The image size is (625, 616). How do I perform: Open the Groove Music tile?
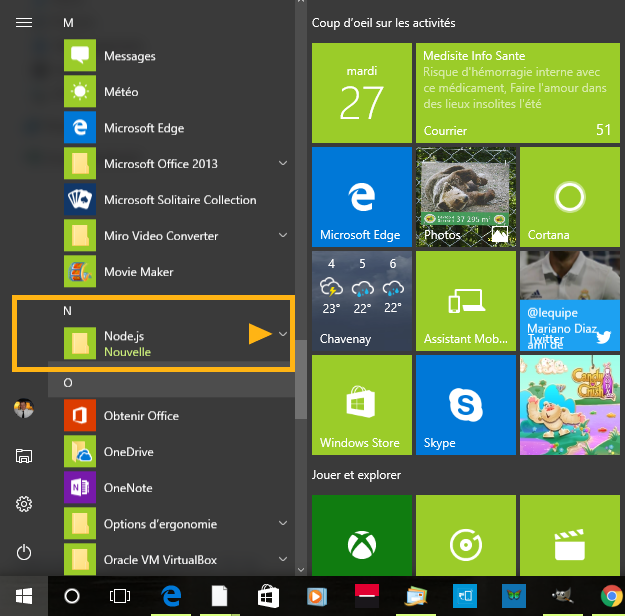tap(466, 535)
